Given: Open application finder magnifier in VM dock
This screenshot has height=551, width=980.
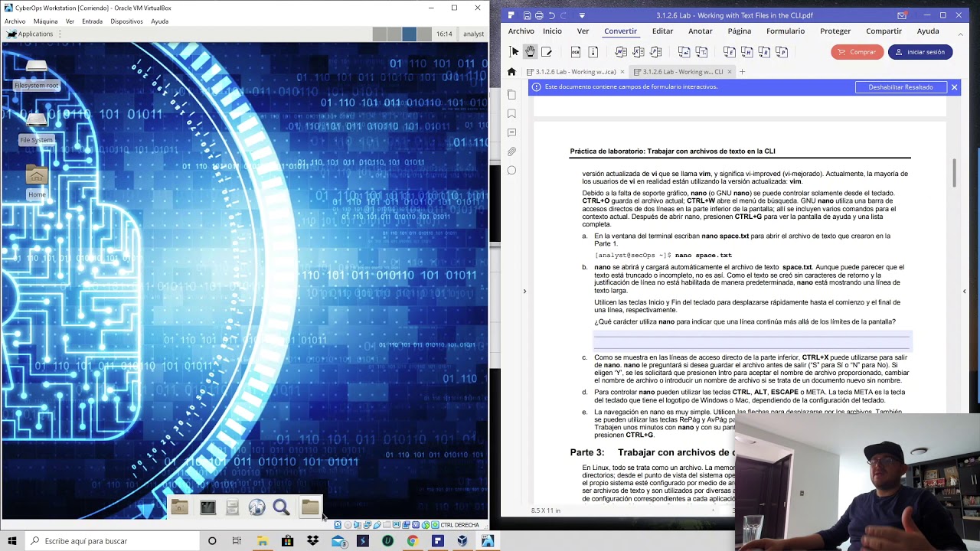Looking at the screenshot, I should pos(281,507).
